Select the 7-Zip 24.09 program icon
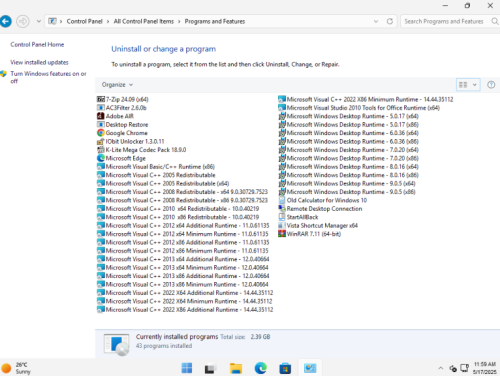Screen dimensions: 500x376 point(101,99)
